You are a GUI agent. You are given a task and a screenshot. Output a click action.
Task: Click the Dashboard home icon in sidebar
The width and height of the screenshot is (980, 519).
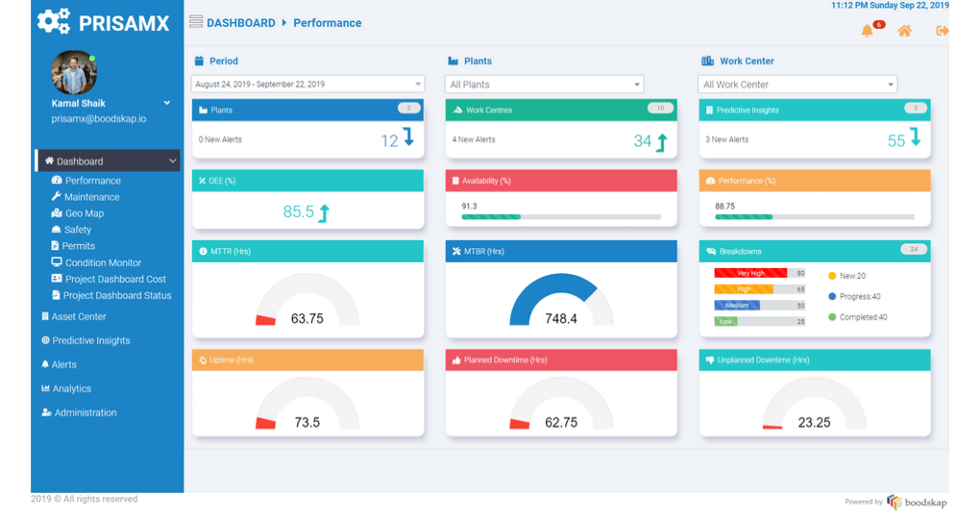coord(49,161)
